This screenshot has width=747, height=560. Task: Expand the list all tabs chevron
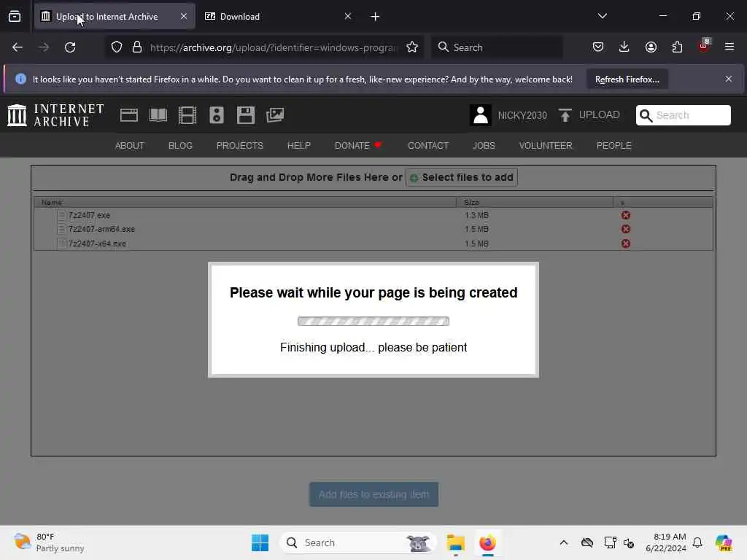click(x=602, y=16)
